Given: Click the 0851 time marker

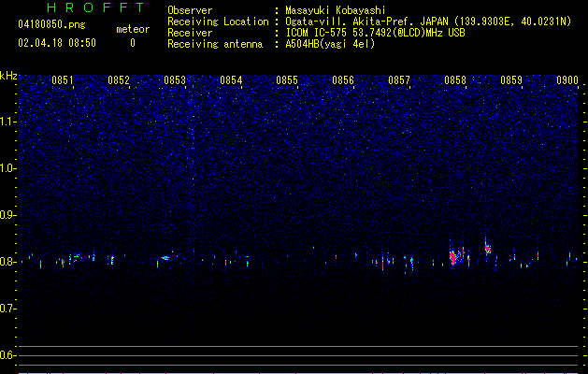Looking at the screenshot, I should tap(63, 80).
